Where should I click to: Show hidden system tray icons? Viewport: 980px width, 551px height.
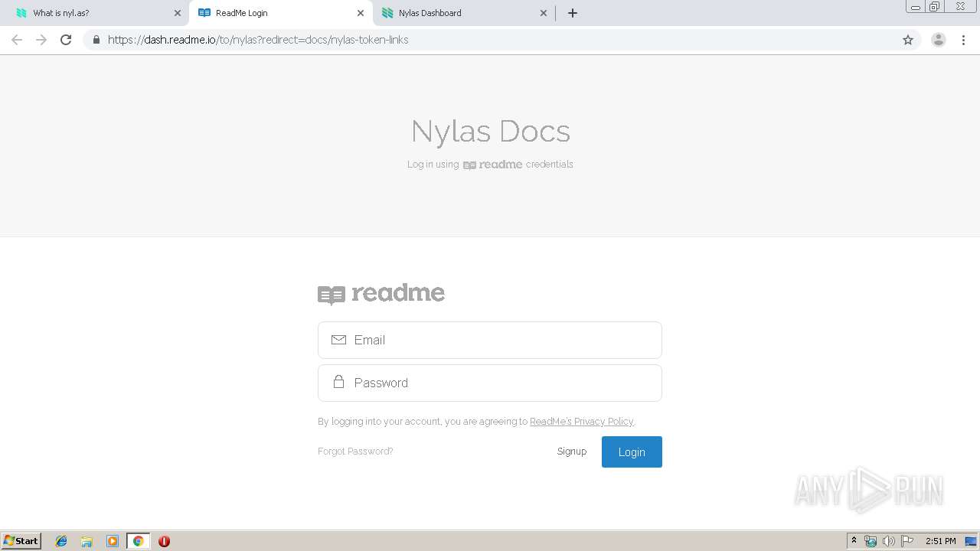click(854, 541)
